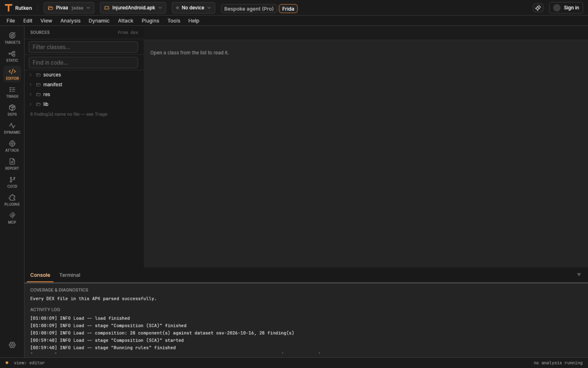Switch to the Console tab
The width and height of the screenshot is (588, 368).
tap(40, 275)
